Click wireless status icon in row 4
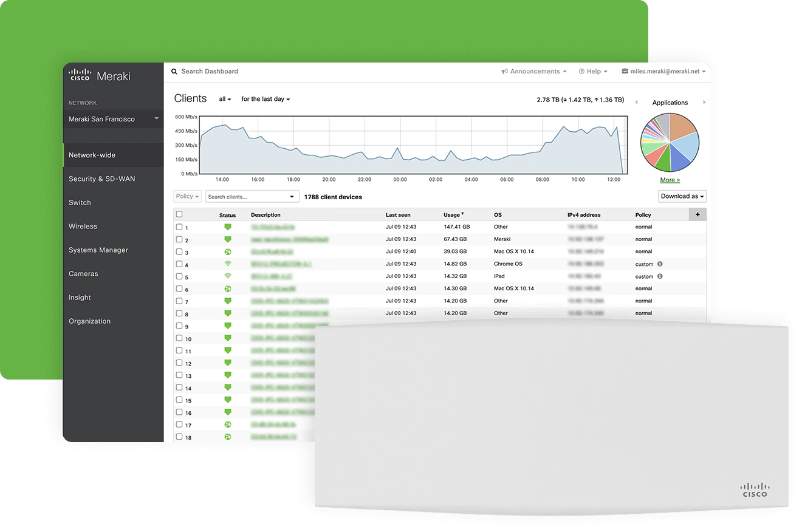Image resolution: width=802 pixels, height=532 pixels. click(228, 264)
